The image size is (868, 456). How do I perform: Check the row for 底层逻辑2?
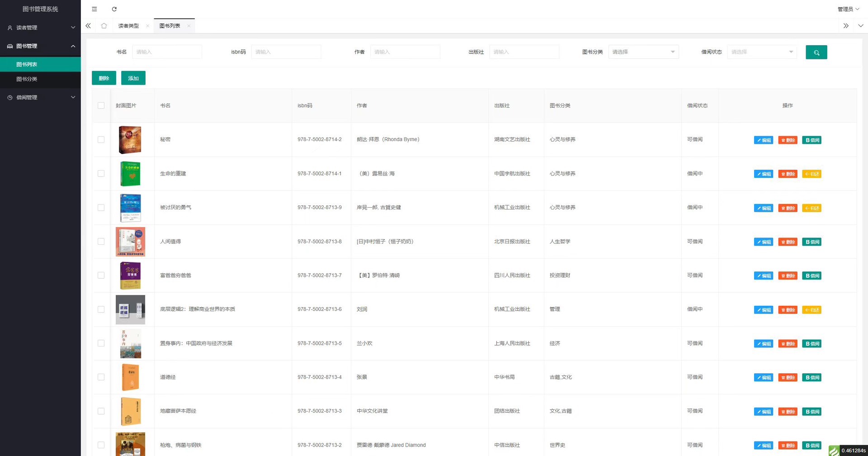coord(101,309)
